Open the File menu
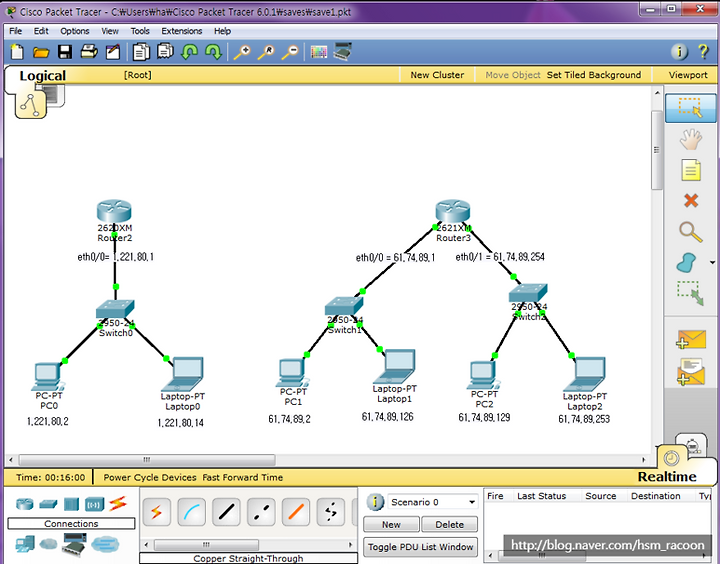This screenshot has height=564, width=720. pyautogui.click(x=16, y=31)
